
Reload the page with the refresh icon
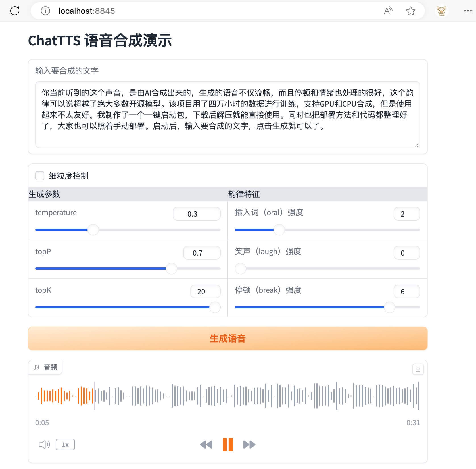click(x=15, y=11)
